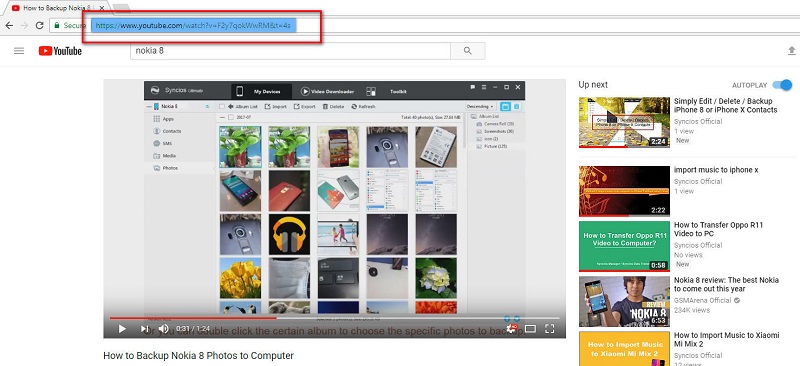Select the My Devices tab in Syncios

click(x=261, y=91)
